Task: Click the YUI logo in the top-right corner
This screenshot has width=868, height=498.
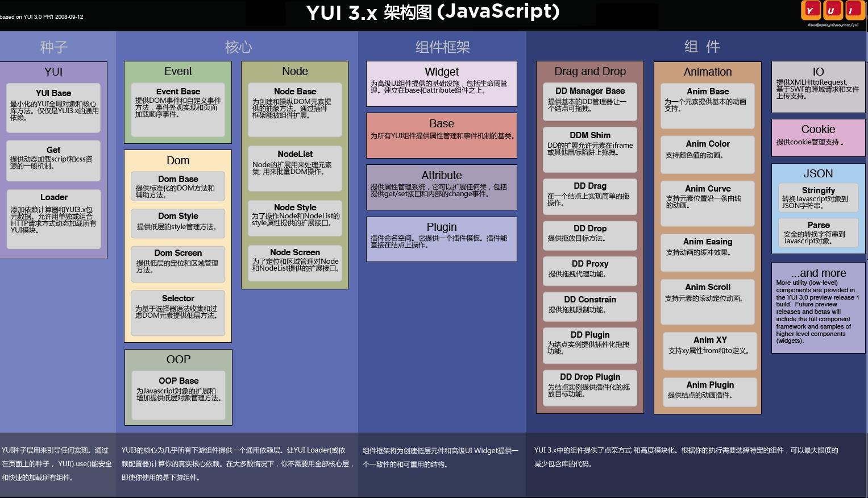Action: pyautogui.click(x=831, y=10)
